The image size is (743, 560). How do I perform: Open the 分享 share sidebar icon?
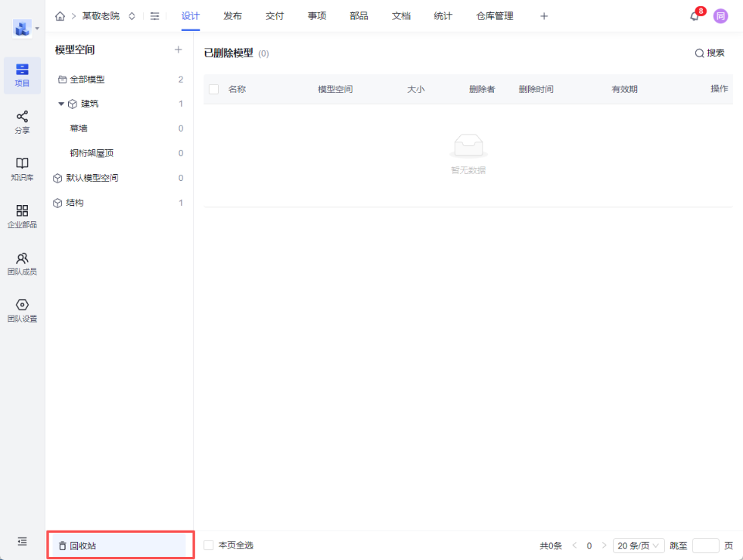pyautogui.click(x=22, y=122)
